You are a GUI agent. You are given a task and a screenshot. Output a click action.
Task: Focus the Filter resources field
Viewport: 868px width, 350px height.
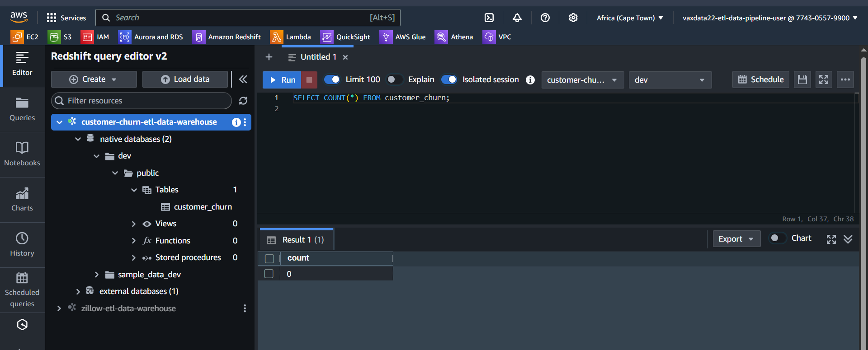[142, 101]
